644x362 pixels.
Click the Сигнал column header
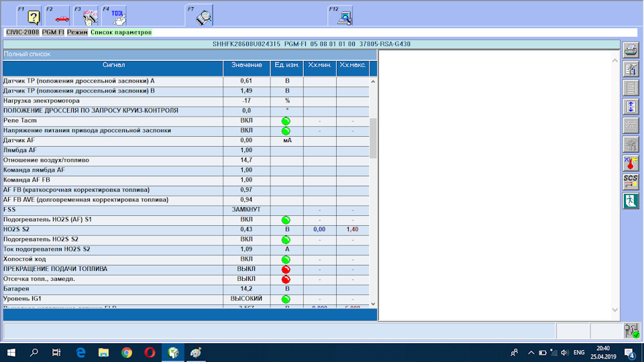point(113,68)
